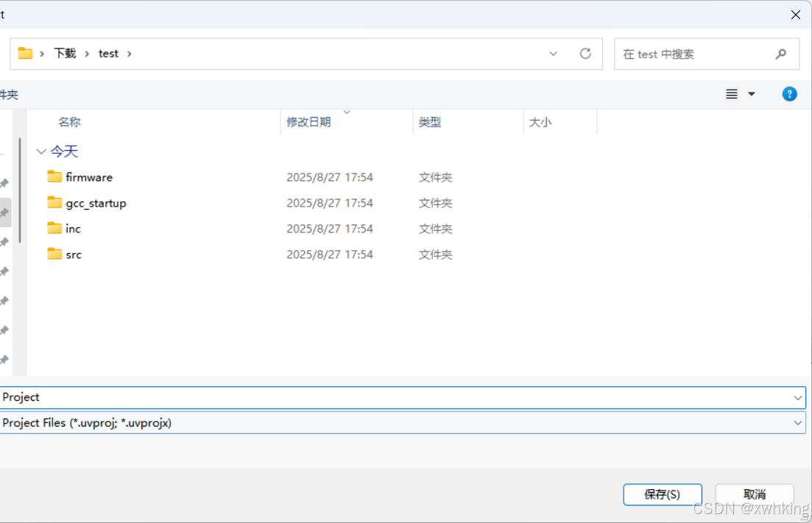Open the blue help question mark
The width and height of the screenshot is (812, 523).
(x=789, y=94)
